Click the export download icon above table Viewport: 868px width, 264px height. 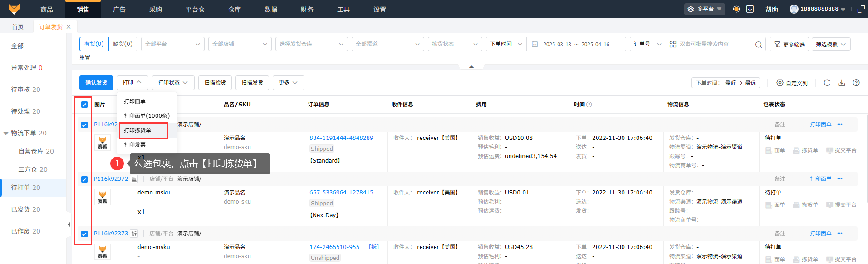click(x=842, y=83)
